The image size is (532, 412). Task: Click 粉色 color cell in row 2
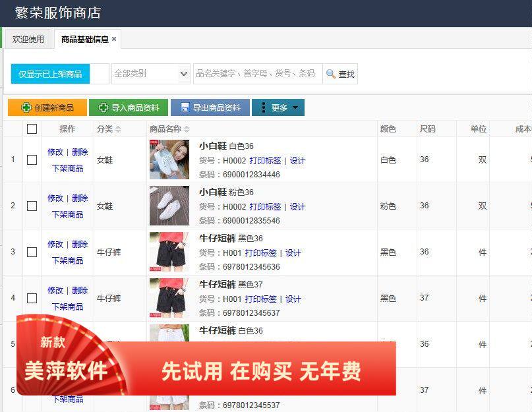pos(388,206)
